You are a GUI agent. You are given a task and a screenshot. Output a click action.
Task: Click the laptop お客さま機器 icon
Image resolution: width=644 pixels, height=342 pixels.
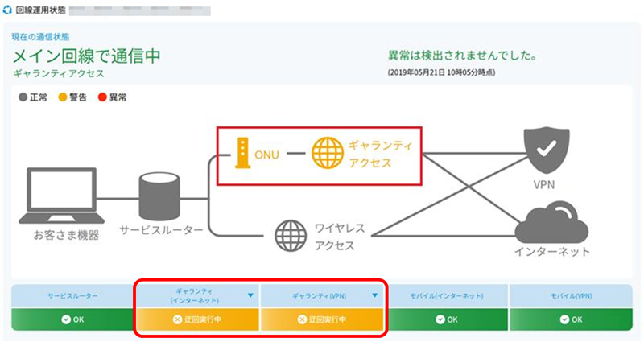point(61,196)
